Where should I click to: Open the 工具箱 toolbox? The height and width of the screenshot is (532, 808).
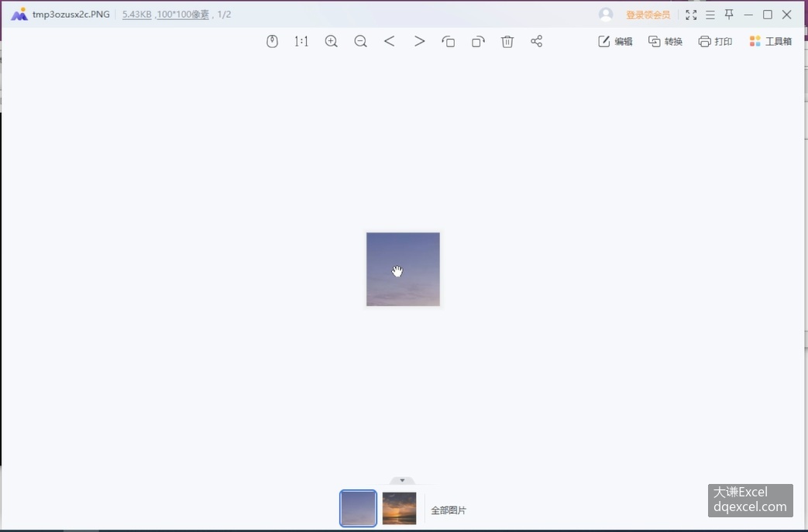point(770,41)
